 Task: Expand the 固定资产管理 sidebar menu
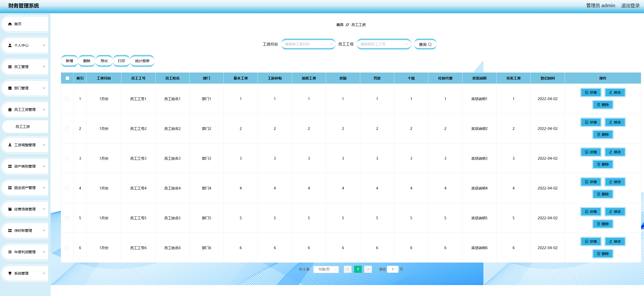25,188
